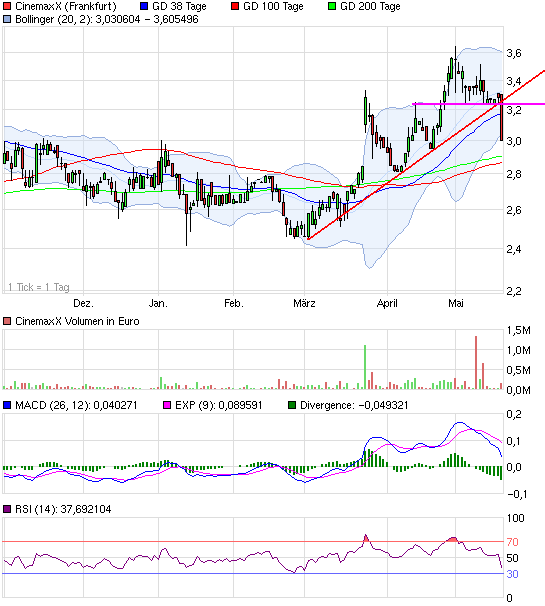Click the Dez. label on the time axis
The height and width of the screenshot is (606, 545).
click(x=83, y=303)
